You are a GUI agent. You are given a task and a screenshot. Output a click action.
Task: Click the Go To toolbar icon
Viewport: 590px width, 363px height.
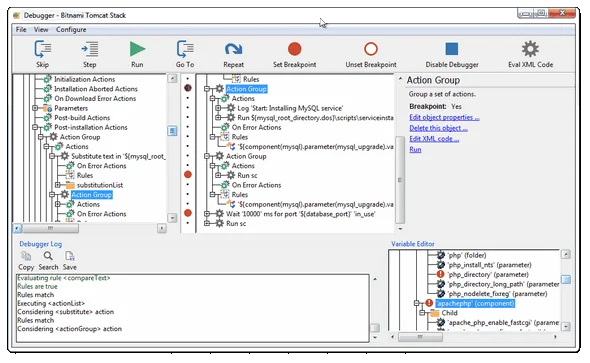pos(185,49)
